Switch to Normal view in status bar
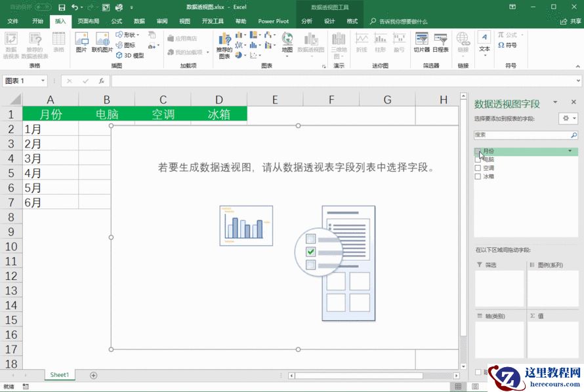 tap(458, 386)
